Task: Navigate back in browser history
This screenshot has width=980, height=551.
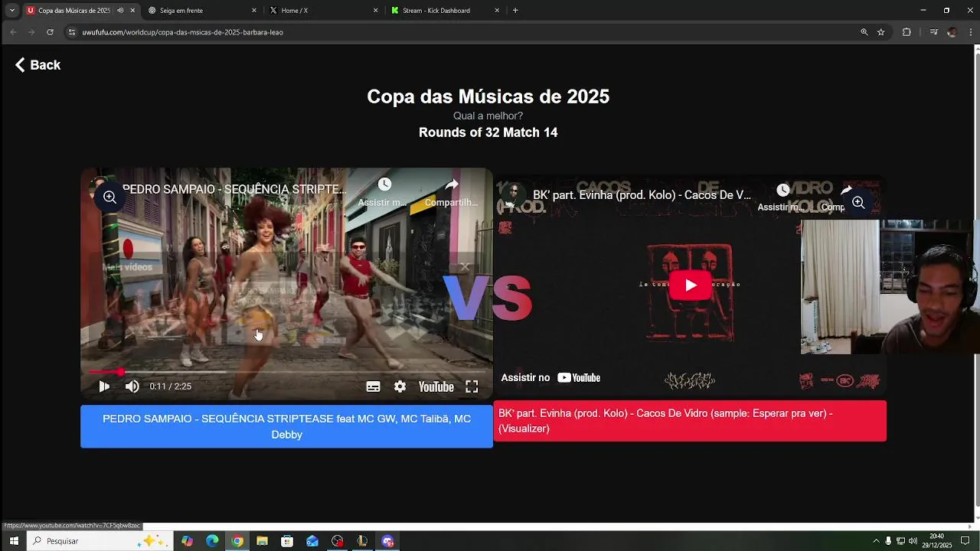Action: [13, 32]
